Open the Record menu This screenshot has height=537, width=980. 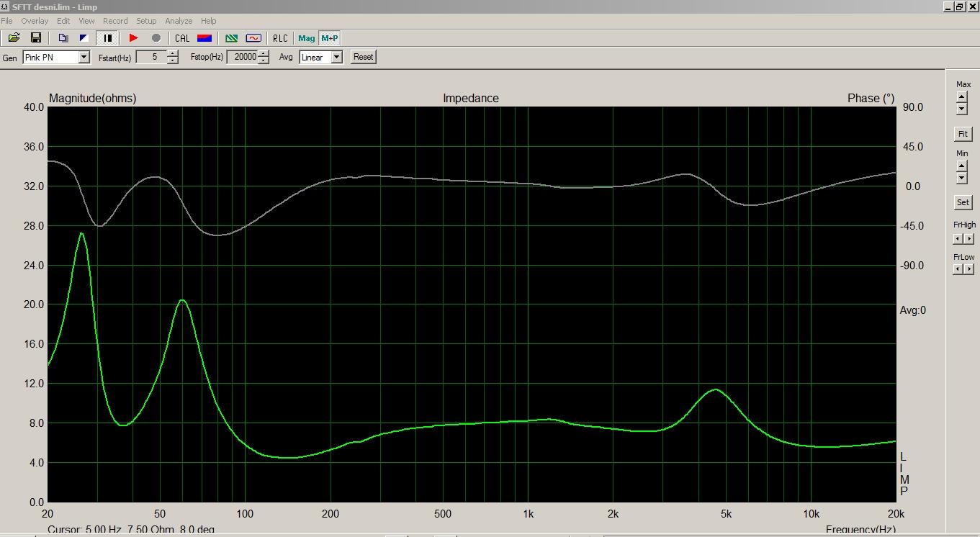pos(115,21)
